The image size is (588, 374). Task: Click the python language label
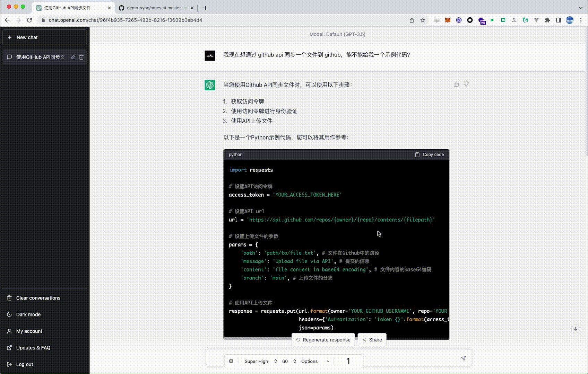[x=236, y=155]
